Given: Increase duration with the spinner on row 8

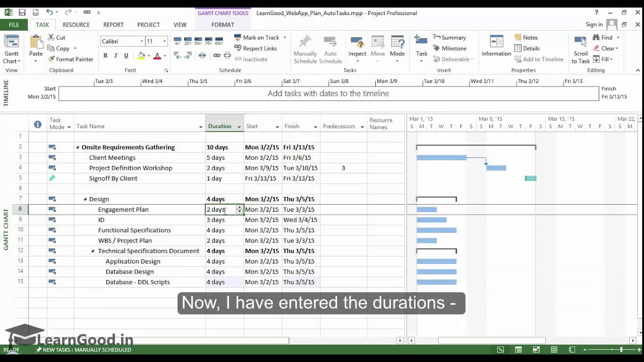Looking at the screenshot, I should click(x=239, y=208).
